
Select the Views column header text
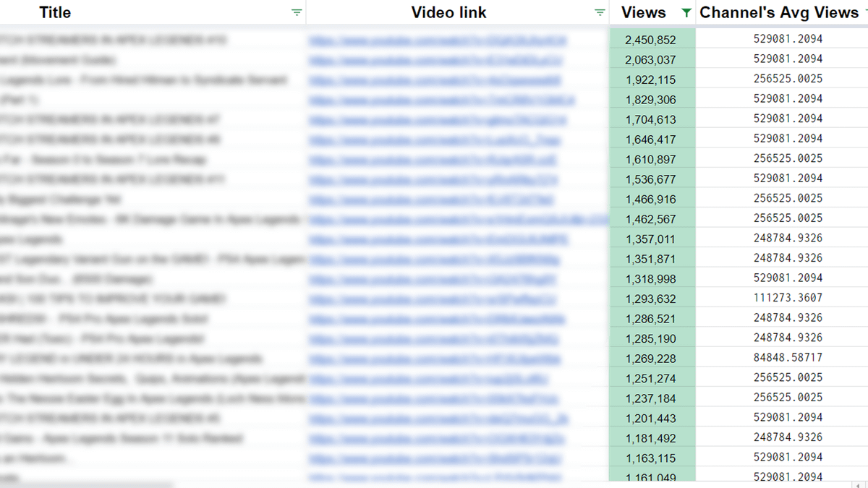643,13
